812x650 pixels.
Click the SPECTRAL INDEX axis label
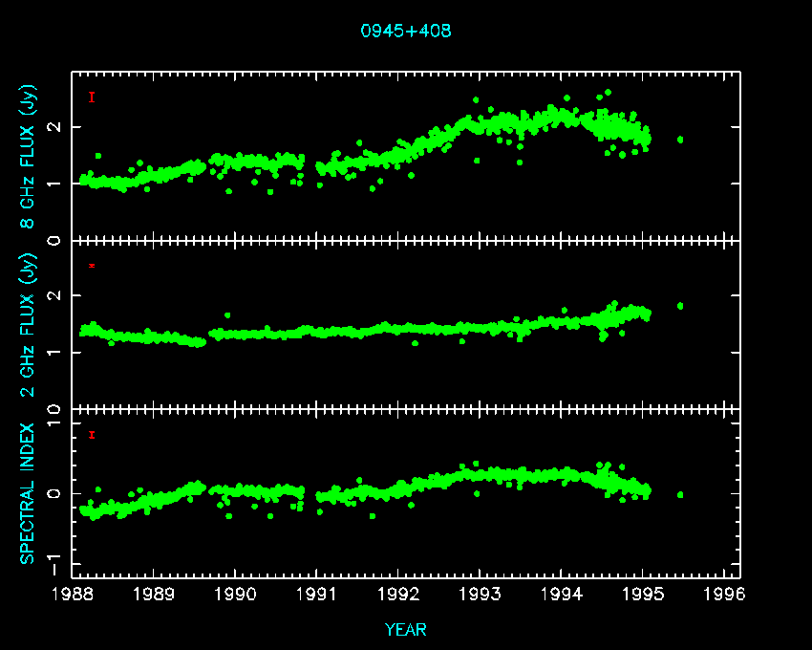point(29,492)
